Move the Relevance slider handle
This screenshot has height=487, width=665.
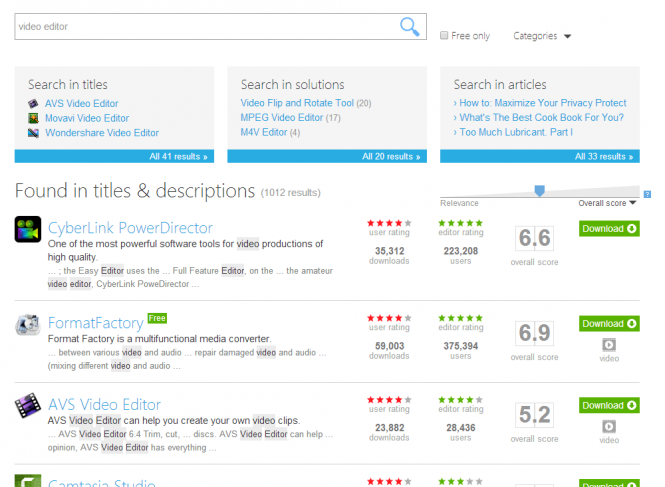click(x=539, y=190)
